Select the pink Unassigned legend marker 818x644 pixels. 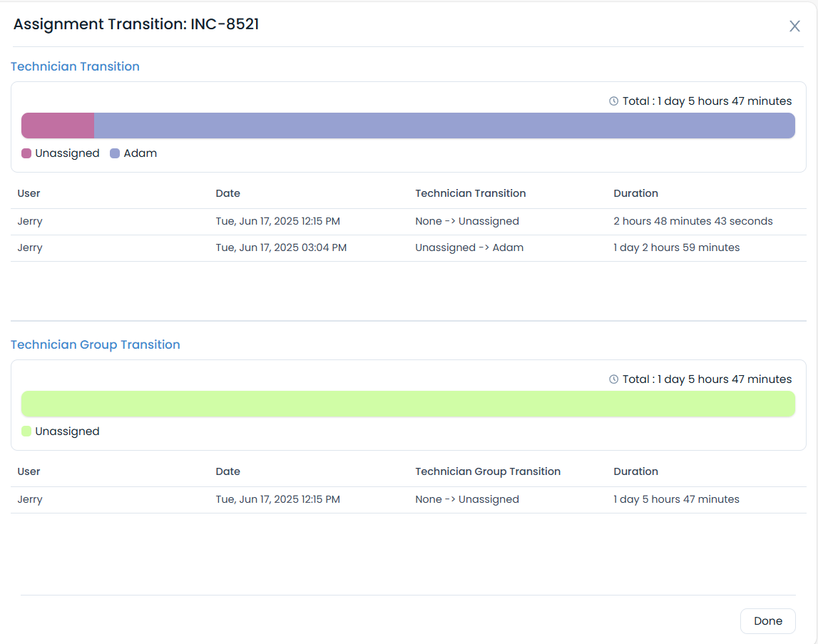click(x=26, y=153)
